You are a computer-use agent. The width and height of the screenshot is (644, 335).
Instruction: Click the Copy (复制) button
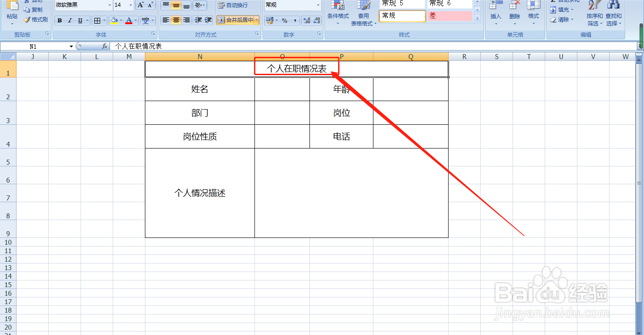34,9
